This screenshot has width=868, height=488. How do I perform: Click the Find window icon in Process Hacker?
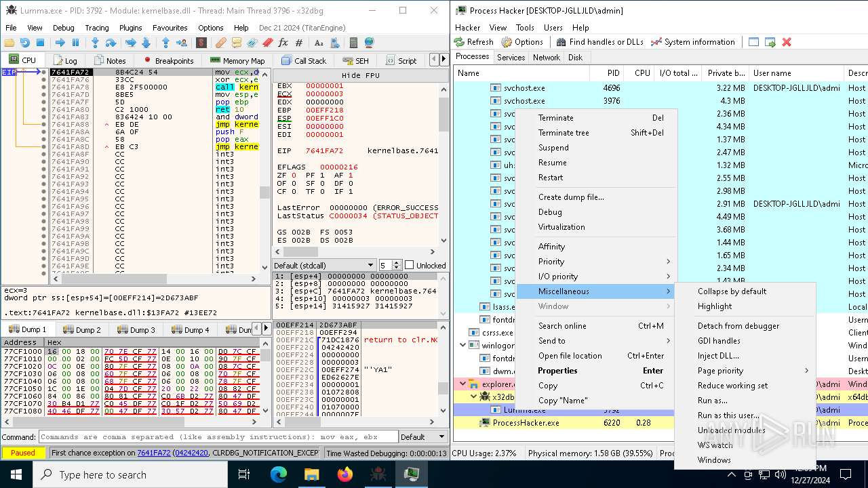coord(753,42)
